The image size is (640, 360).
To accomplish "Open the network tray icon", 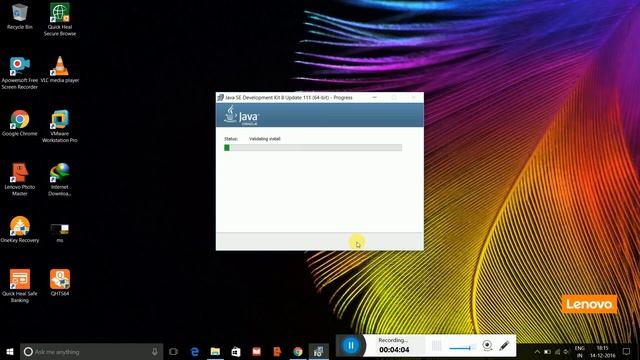I will coord(557,351).
